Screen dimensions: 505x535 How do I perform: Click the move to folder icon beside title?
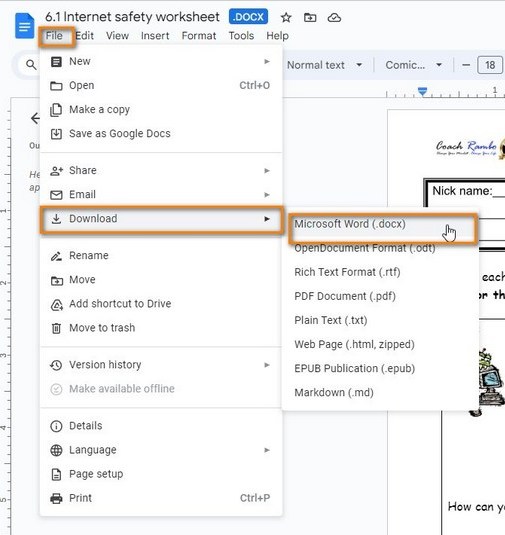(310, 17)
